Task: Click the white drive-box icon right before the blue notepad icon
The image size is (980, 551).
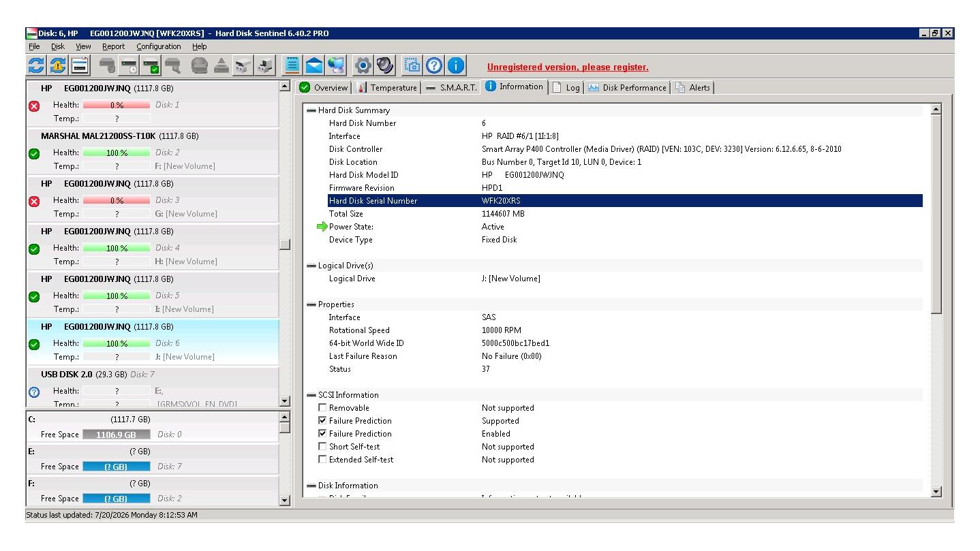Action: tap(265, 65)
